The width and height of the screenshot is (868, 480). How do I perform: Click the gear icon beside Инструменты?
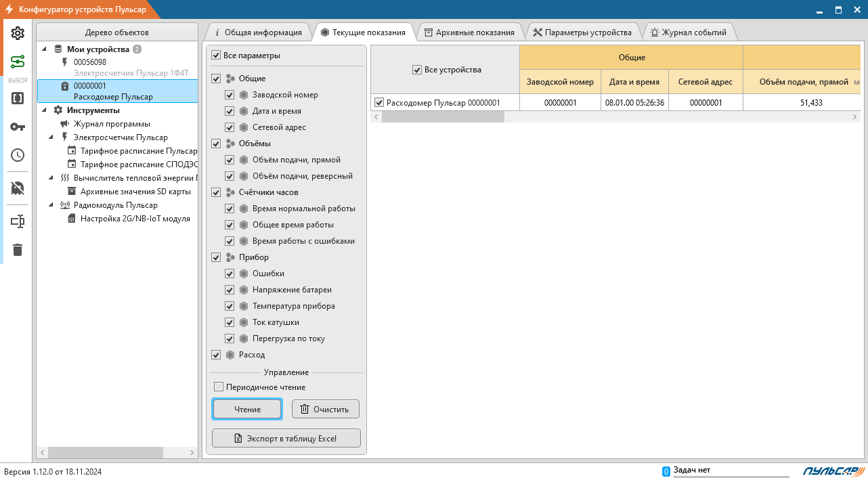pos(58,110)
